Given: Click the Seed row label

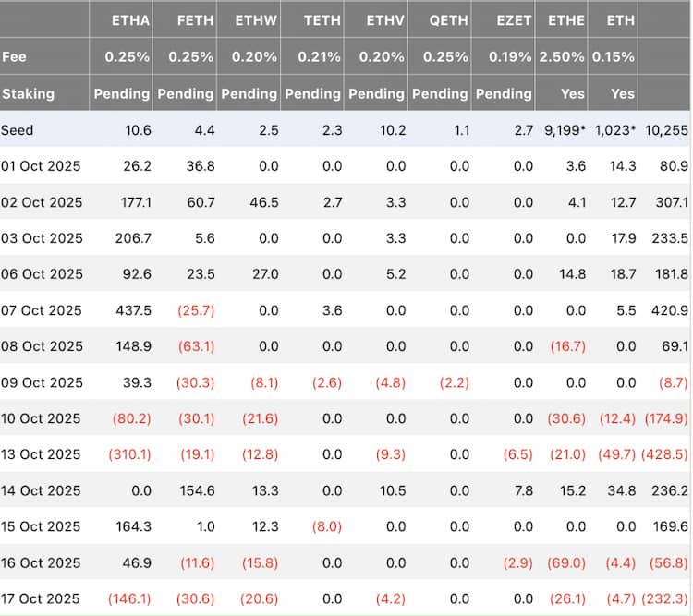Looking at the screenshot, I should [18, 130].
